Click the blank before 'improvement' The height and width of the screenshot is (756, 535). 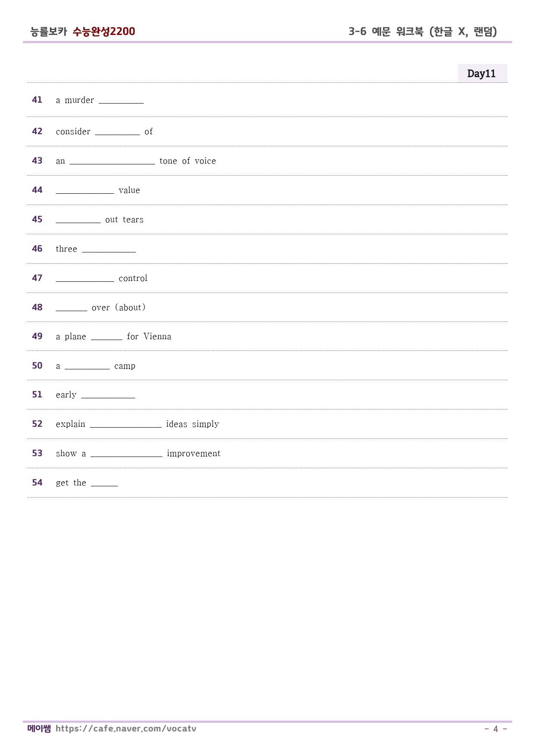coord(126,456)
